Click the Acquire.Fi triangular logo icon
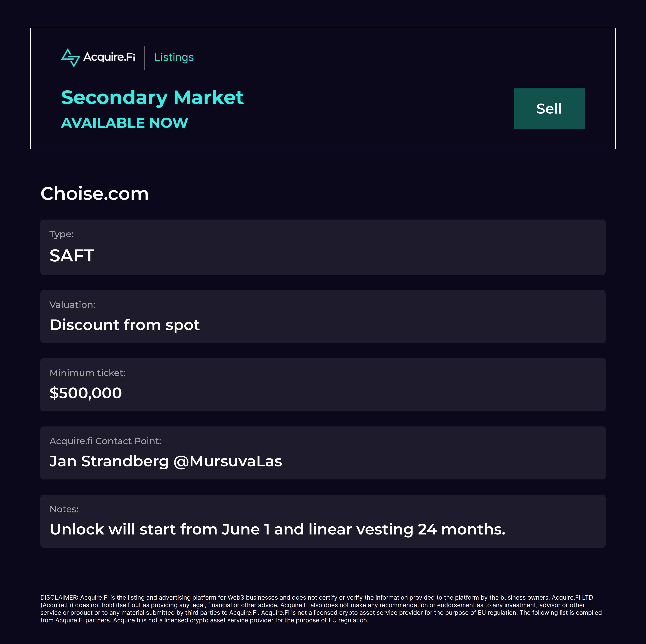 70,58
